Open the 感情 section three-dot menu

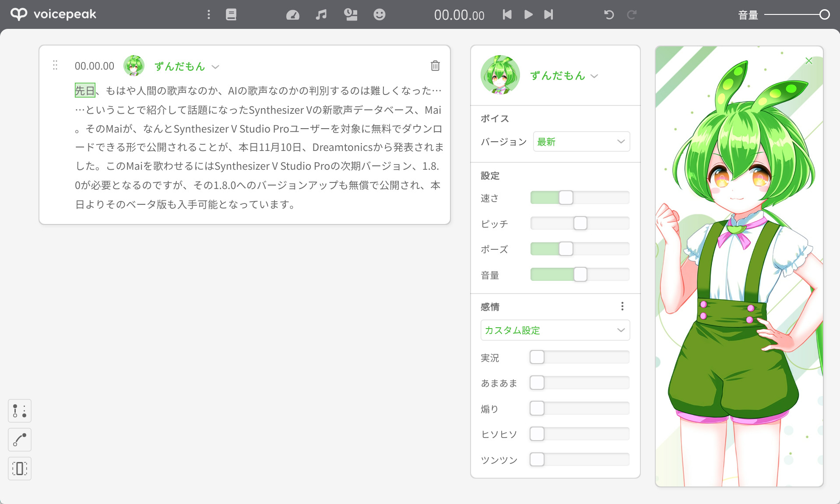[622, 306]
